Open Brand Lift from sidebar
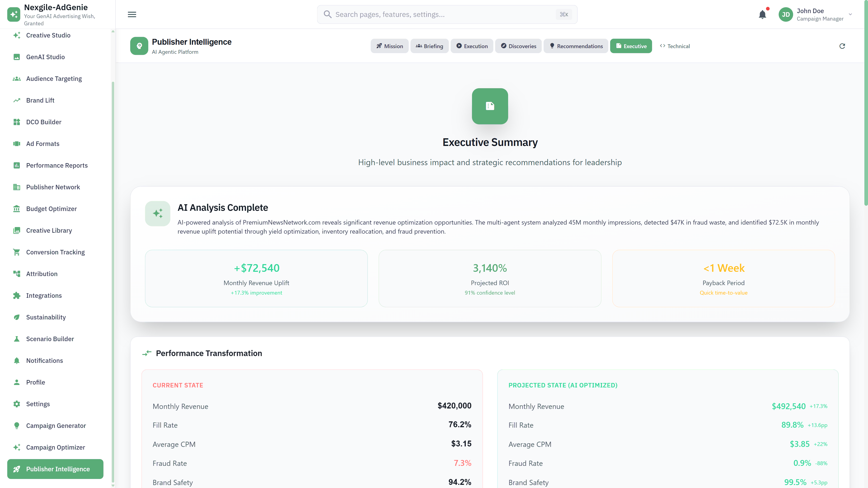The image size is (868, 488). tap(40, 100)
